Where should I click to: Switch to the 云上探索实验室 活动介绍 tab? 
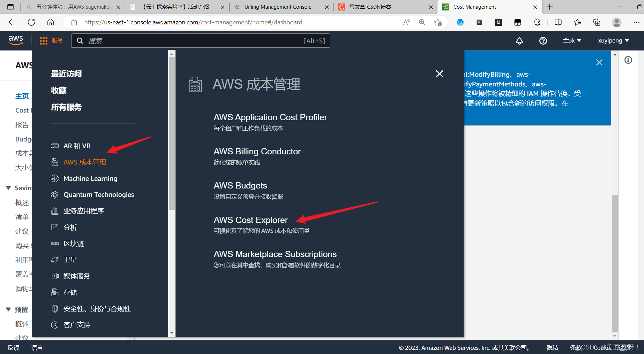point(177,7)
